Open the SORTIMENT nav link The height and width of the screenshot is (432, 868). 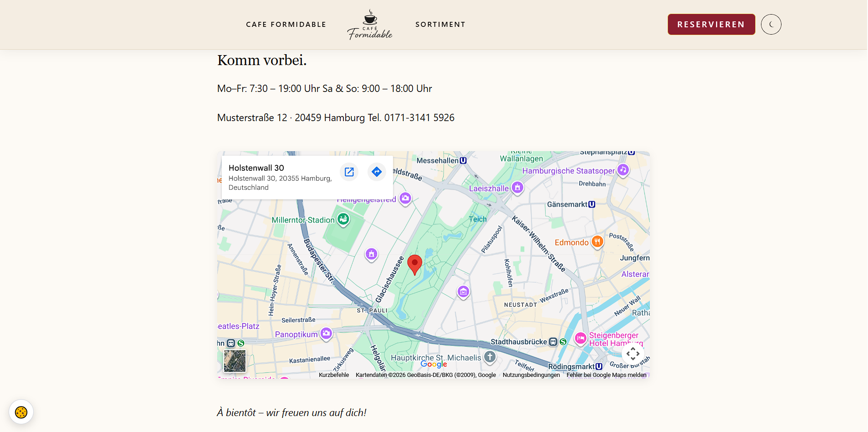coord(440,25)
